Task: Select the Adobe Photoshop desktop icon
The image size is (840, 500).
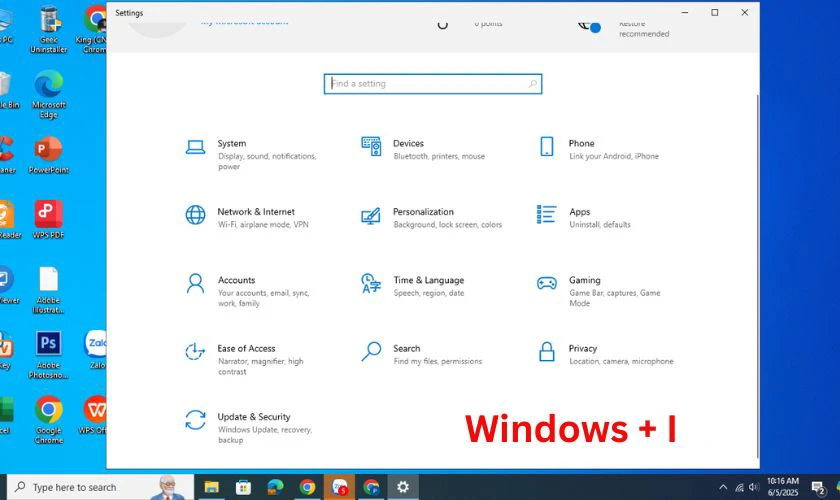Action: 49,355
